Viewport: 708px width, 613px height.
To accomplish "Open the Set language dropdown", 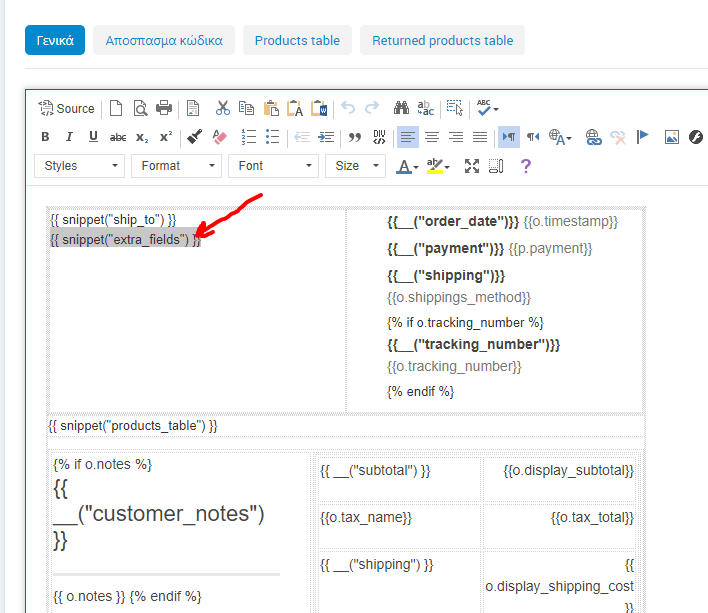I will tap(560, 137).
